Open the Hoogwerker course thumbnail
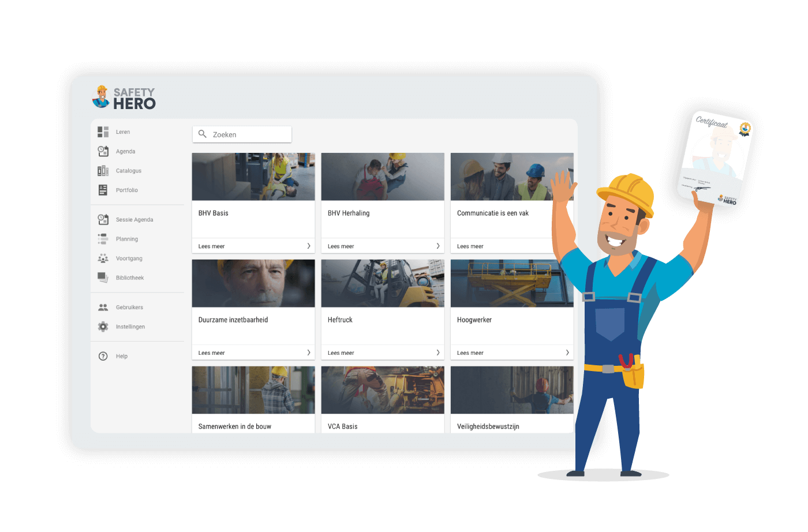 512,283
